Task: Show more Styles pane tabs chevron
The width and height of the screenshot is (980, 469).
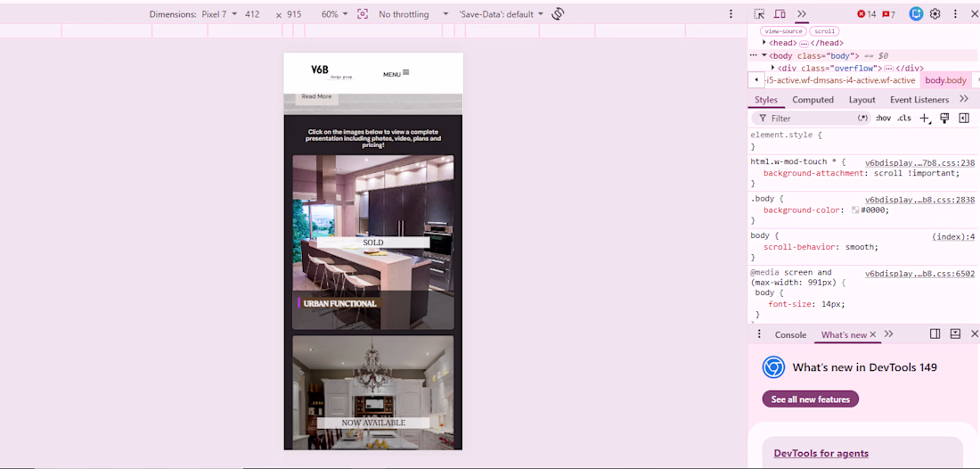Action: pyautogui.click(x=964, y=99)
